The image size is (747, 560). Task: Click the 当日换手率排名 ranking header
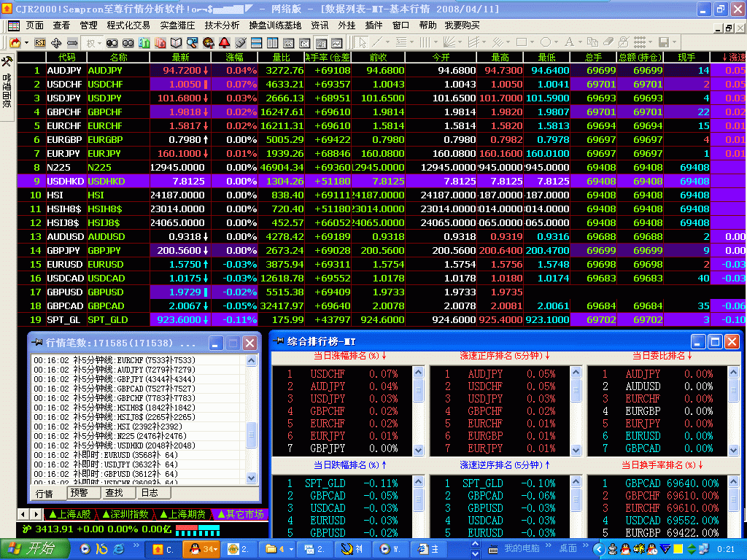click(x=662, y=464)
